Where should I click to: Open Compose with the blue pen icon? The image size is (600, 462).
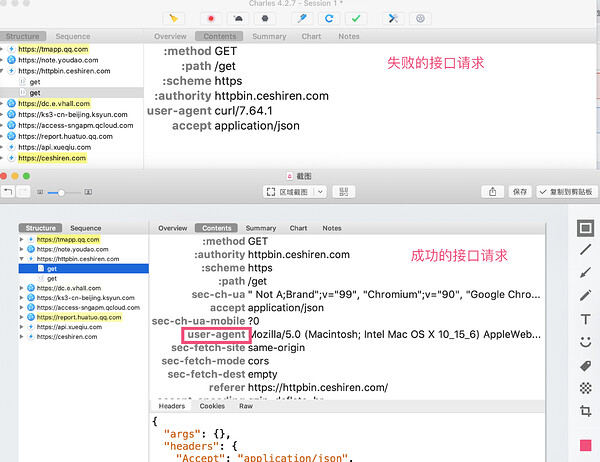(x=302, y=18)
